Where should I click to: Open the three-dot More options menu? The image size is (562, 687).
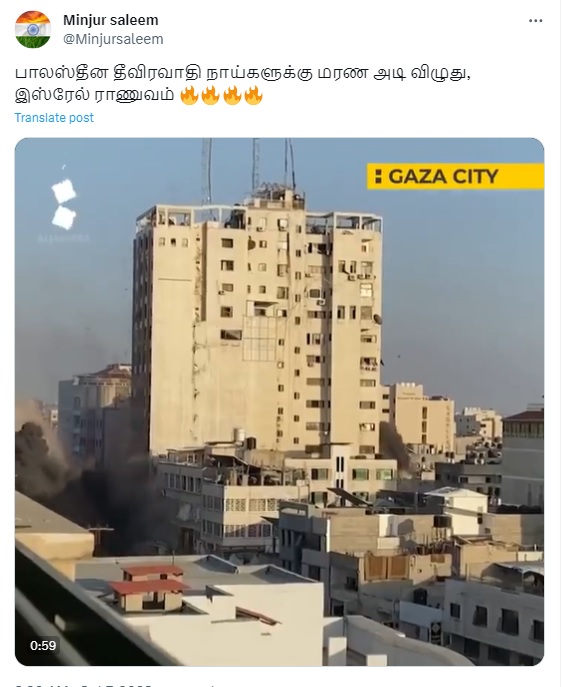535,21
